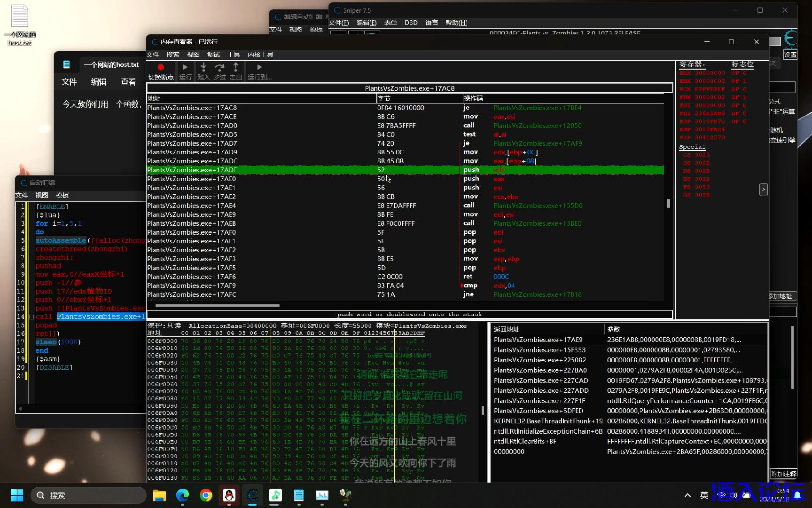Open the 内核工具 (Kernel tools) menu

260,55
